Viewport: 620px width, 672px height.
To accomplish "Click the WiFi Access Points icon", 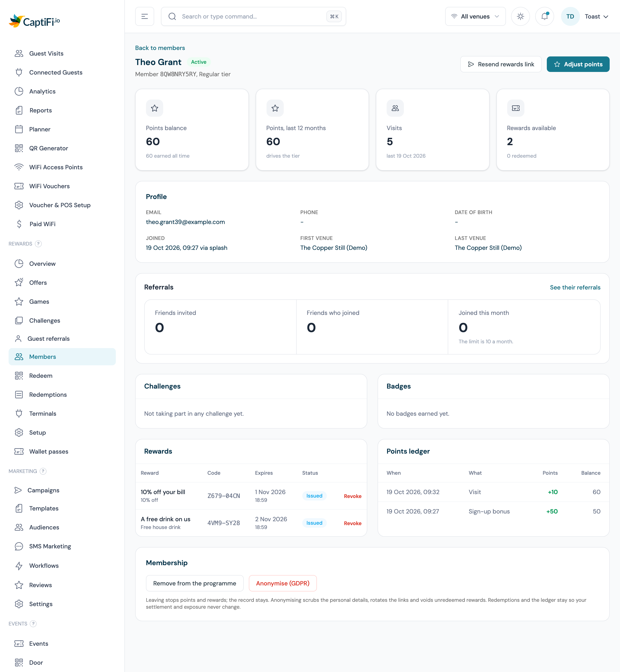I will pyautogui.click(x=19, y=167).
